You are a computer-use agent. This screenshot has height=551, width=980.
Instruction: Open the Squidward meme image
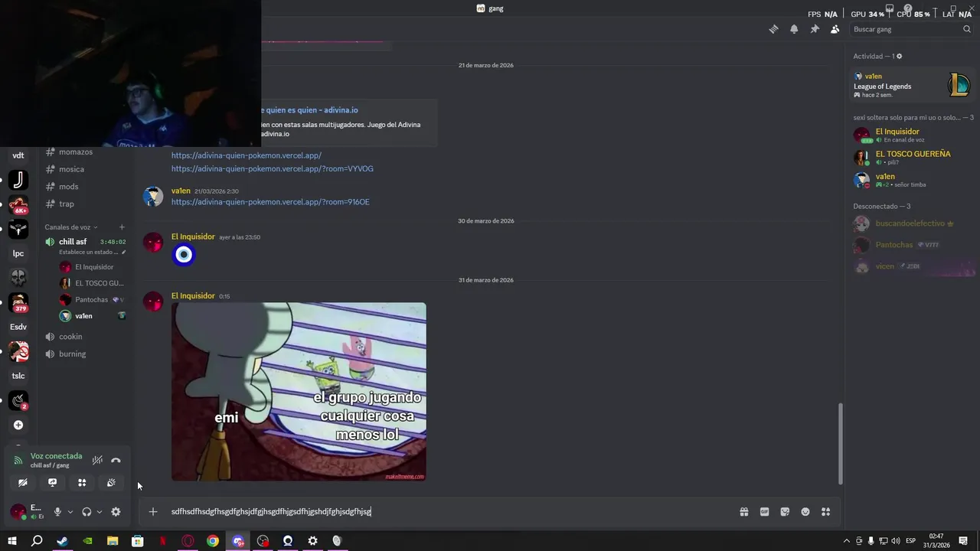pos(299,392)
